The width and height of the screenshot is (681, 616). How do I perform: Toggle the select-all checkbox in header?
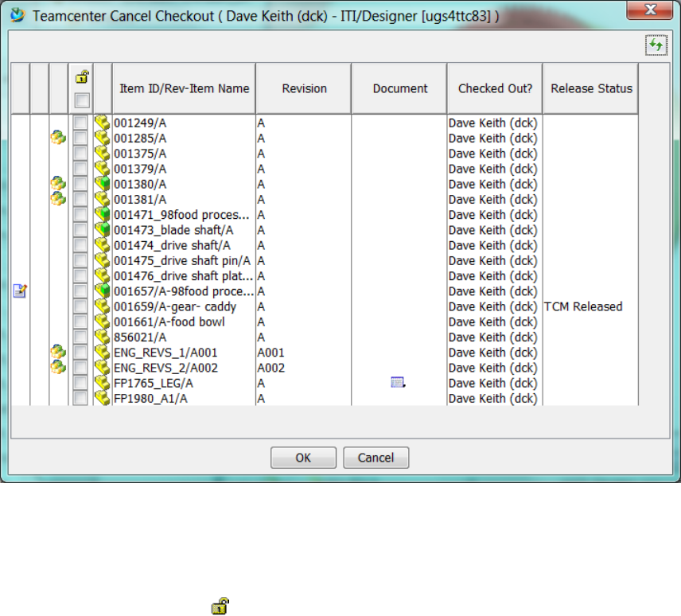coord(82,100)
